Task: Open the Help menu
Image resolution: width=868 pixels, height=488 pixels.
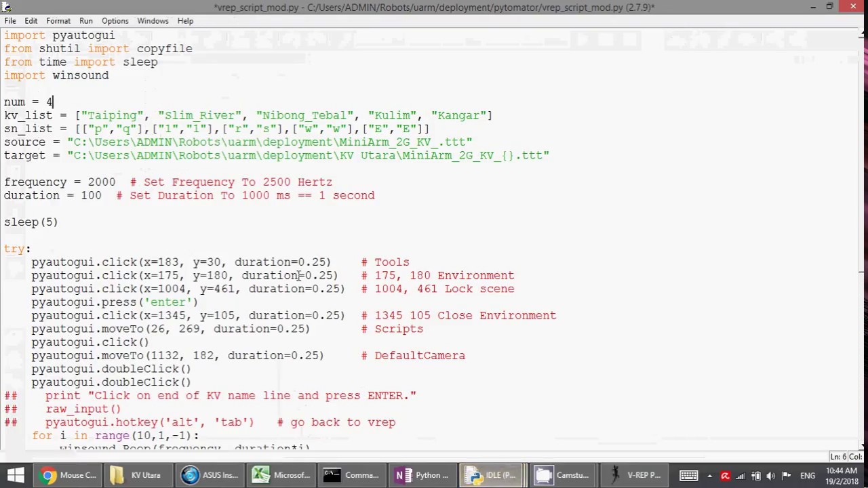Action: pyautogui.click(x=185, y=21)
